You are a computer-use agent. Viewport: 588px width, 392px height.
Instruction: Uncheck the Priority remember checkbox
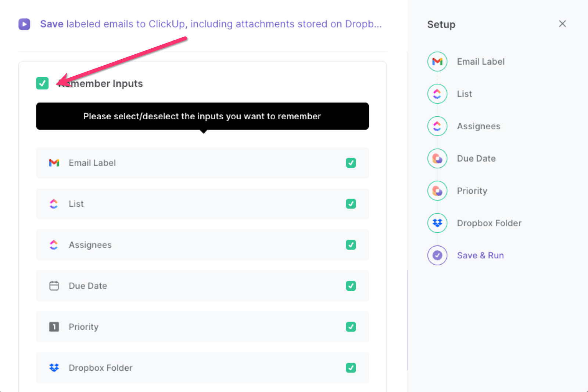pyautogui.click(x=351, y=327)
